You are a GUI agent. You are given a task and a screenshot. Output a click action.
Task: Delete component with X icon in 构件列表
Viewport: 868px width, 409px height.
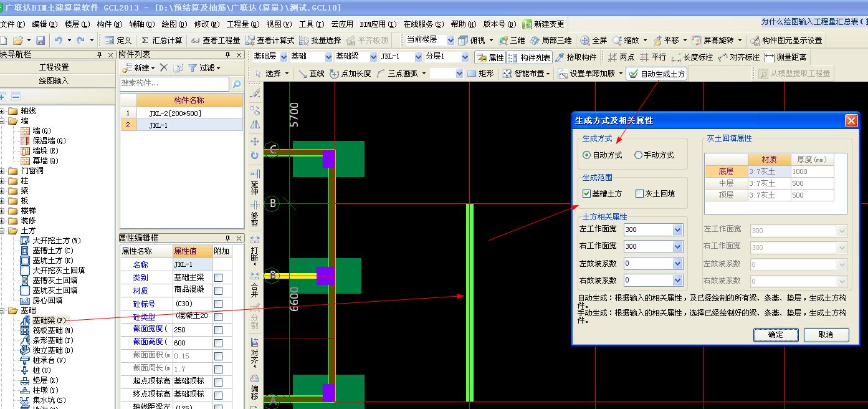click(x=164, y=67)
